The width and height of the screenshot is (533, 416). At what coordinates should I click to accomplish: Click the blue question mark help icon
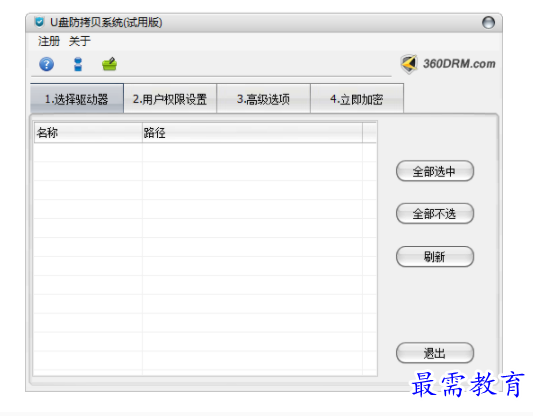[x=47, y=64]
